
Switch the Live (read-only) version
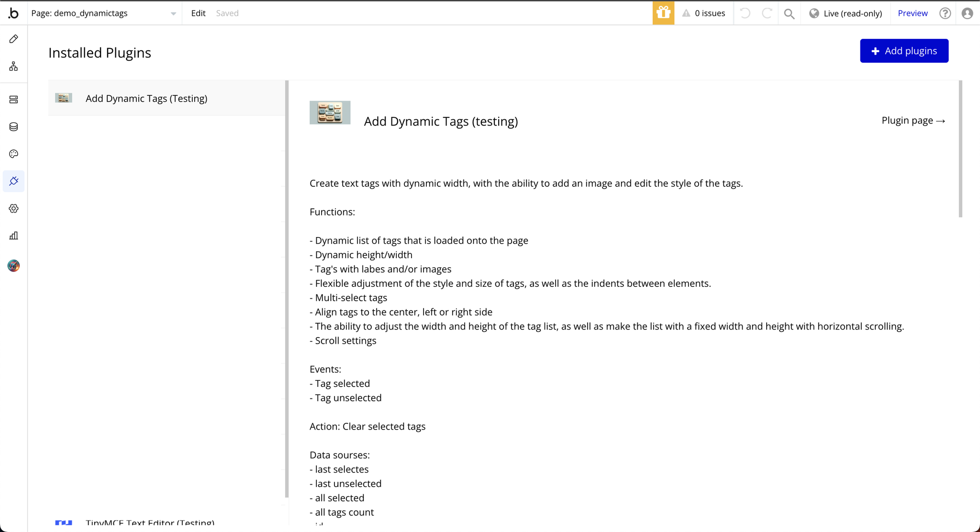pos(846,13)
